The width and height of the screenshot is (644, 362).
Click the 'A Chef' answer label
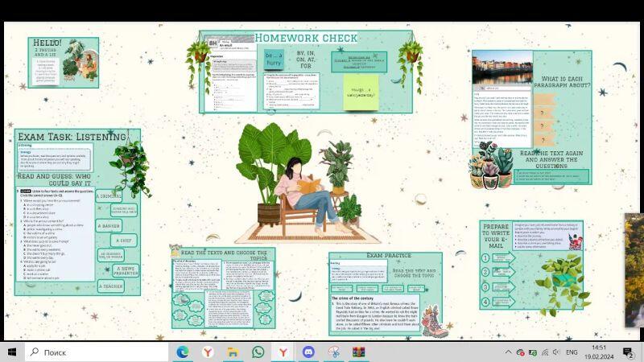pos(123,241)
